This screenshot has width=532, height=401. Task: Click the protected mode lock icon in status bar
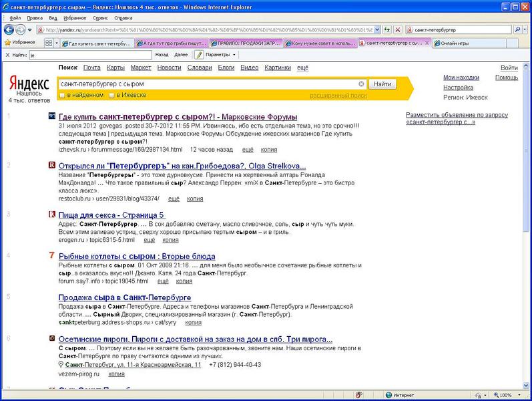pyautogui.click(x=479, y=395)
